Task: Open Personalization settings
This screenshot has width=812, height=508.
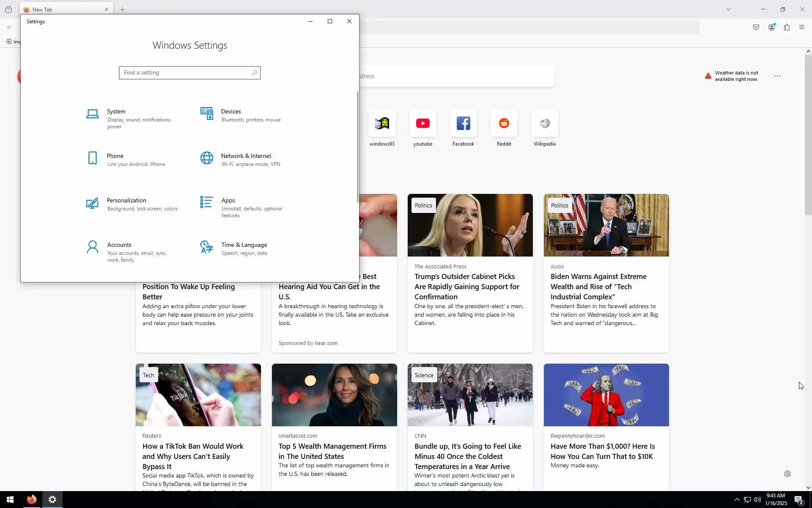Action: point(126,201)
